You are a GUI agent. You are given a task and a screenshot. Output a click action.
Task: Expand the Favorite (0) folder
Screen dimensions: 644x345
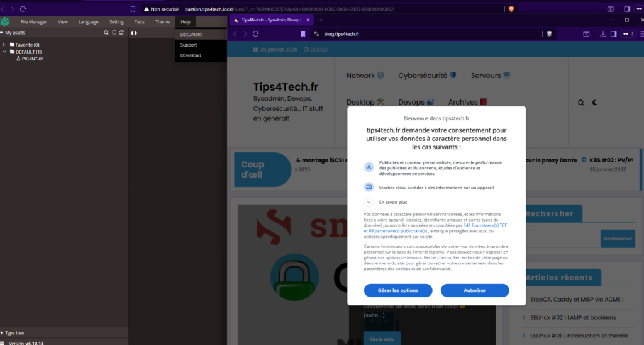4,45
